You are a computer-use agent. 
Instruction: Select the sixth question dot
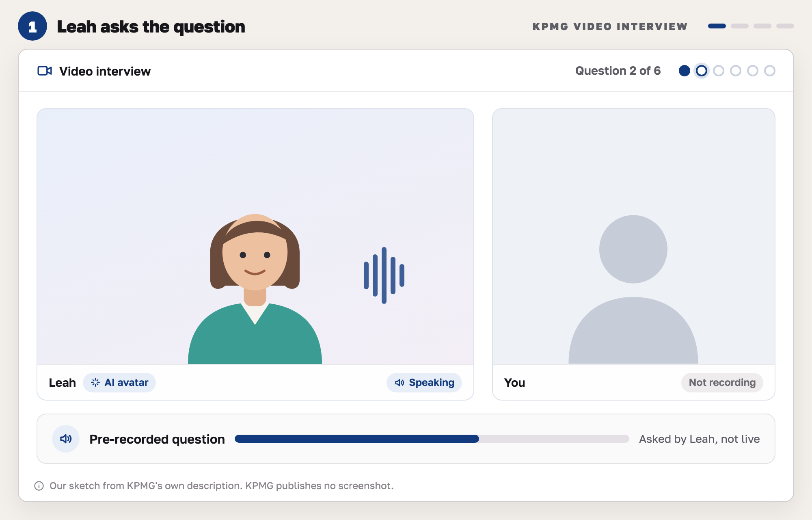770,71
